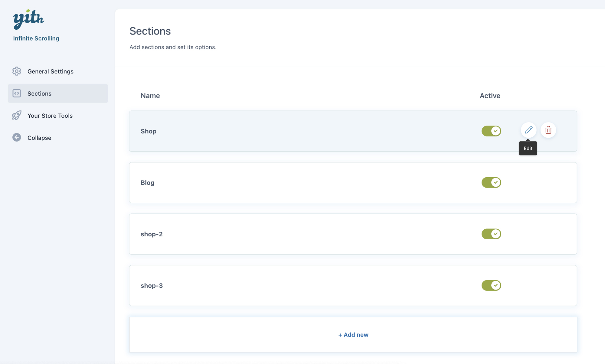Disable the Shop section toggle
This screenshot has width=605, height=364.
[491, 131]
